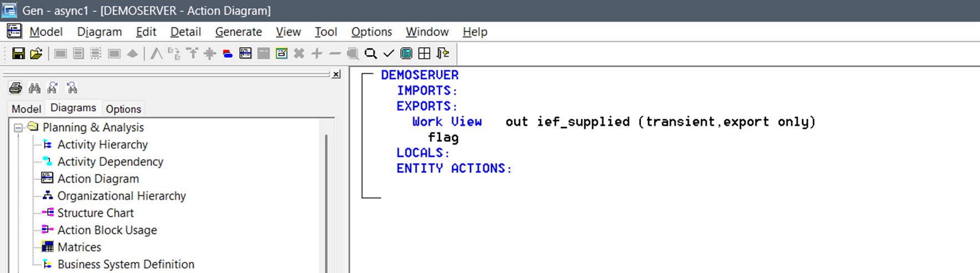Click the plain binoculars find icon
This screenshot has height=273, width=980.
click(x=34, y=88)
